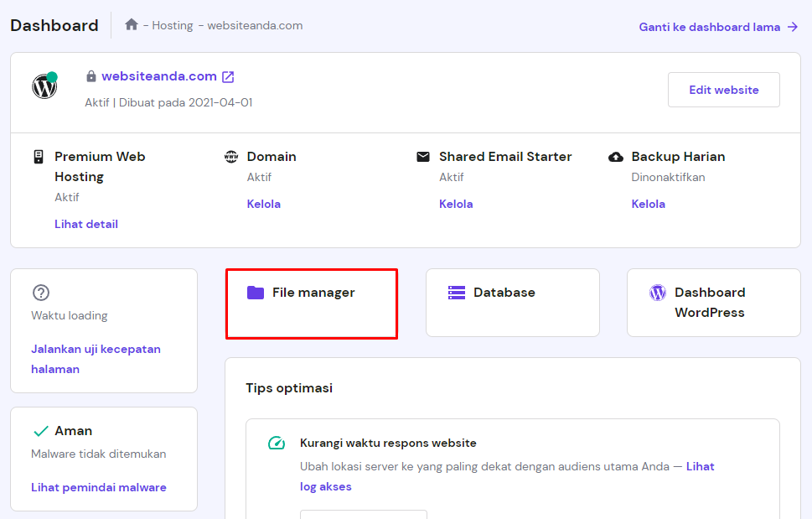Open the File manager folder icon

click(x=255, y=292)
